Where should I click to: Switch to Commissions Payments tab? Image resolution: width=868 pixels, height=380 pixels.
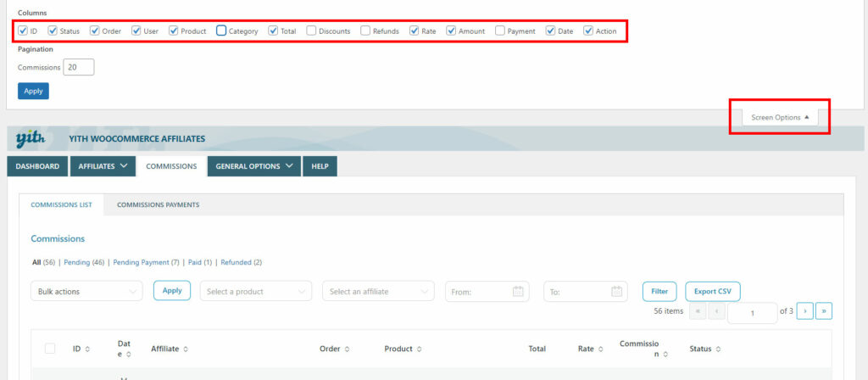pyautogui.click(x=158, y=204)
